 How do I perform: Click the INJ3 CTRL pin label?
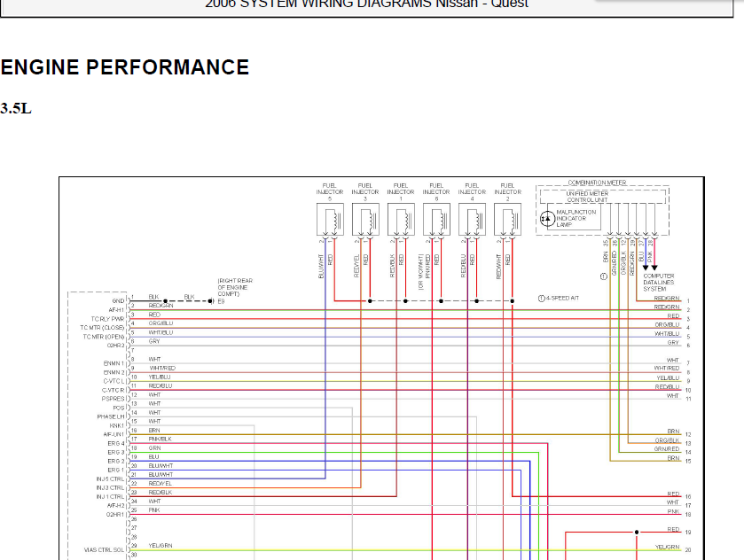click(110, 488)
